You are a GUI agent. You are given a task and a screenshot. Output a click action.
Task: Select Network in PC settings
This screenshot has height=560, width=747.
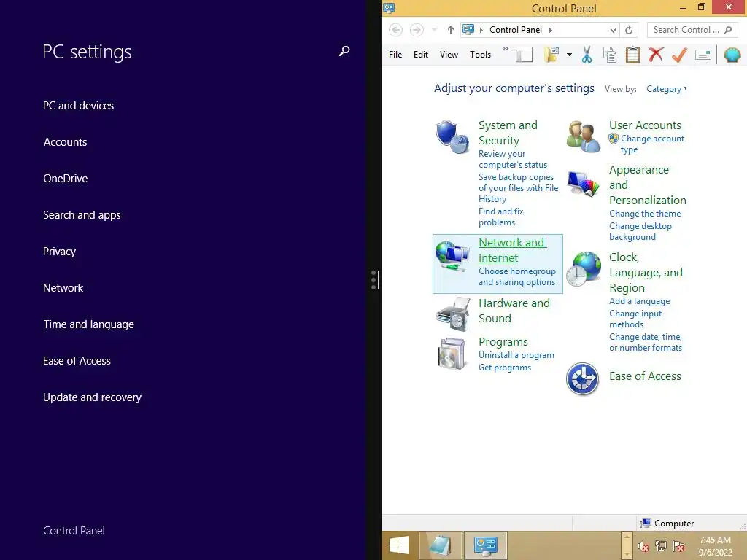coord(63,288)
